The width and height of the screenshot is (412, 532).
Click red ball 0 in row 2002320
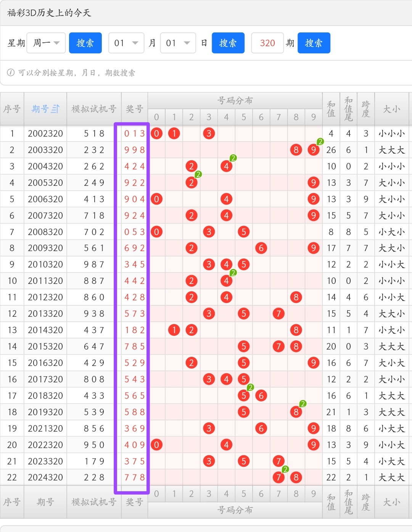156,134
